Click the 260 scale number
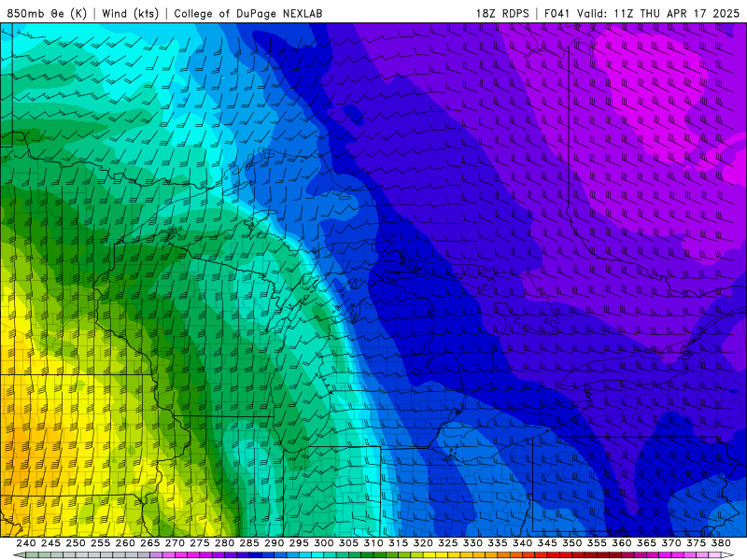747x560 pixels. [x=125, y=543]
